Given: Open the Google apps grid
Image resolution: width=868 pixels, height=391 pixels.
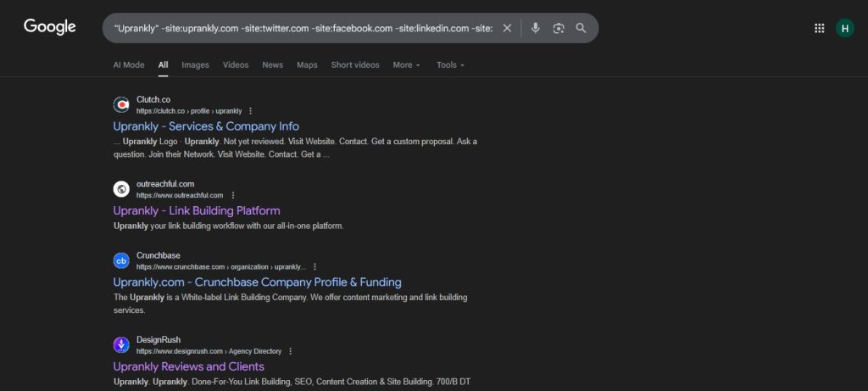Looking at the screenshot, I should pyautogui.click(x=820, y=28).
